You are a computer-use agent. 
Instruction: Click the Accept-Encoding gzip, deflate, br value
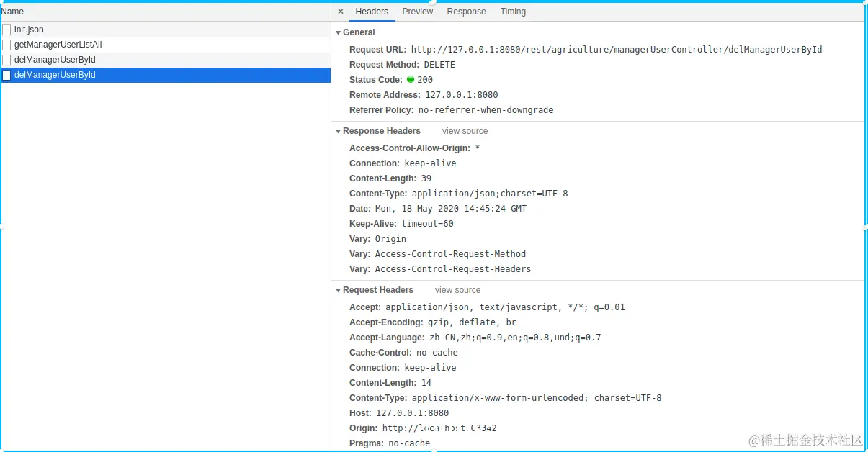click(x=472, y=322)
